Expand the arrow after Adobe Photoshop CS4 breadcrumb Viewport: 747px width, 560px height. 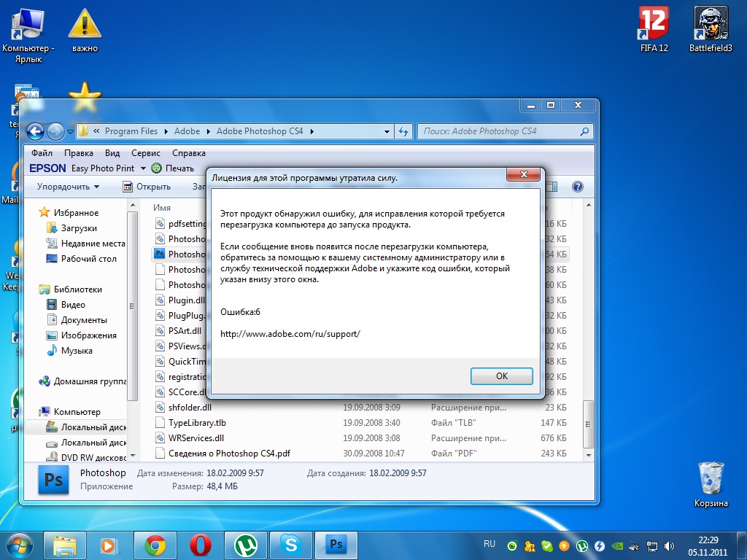312,131
